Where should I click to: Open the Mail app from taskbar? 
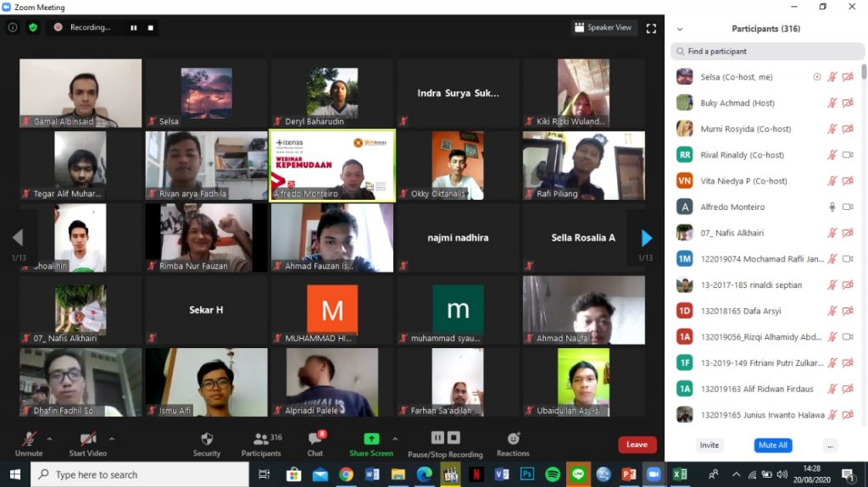pyautogui.click(x=320, y=474)
